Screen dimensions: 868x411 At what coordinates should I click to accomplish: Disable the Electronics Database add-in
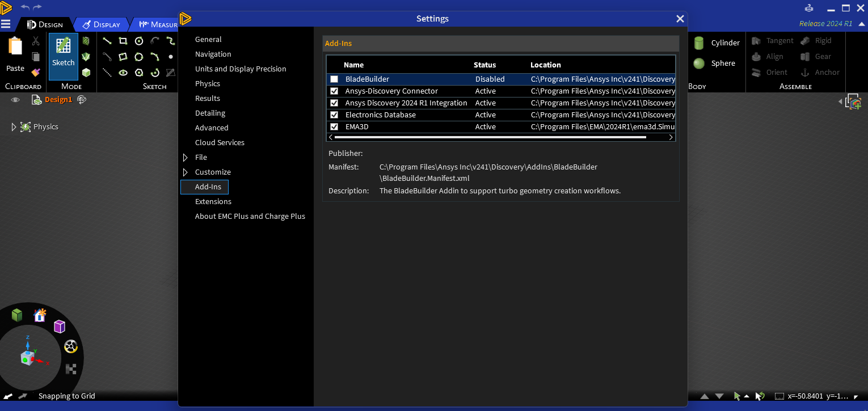point(334,115)
